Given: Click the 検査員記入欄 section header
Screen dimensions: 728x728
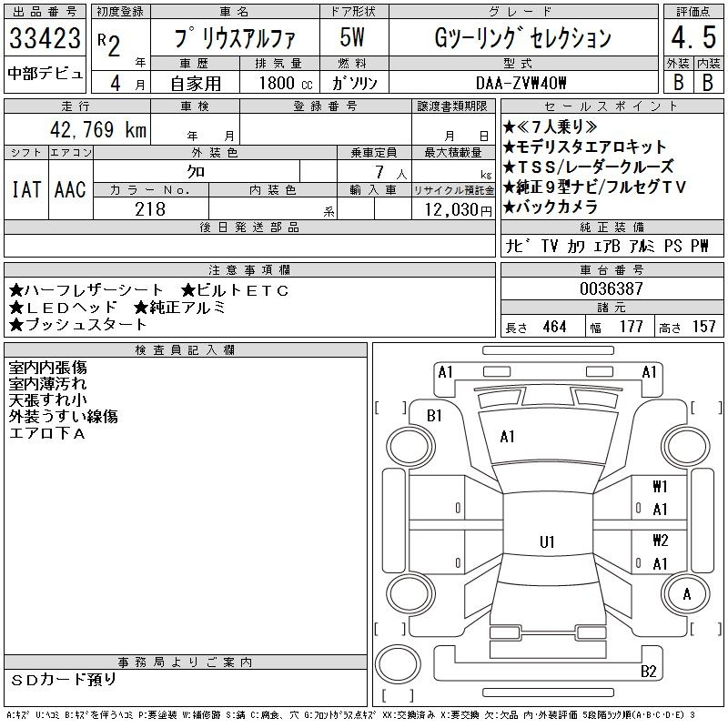Looking at the screenshot, I should pos(186,350).
